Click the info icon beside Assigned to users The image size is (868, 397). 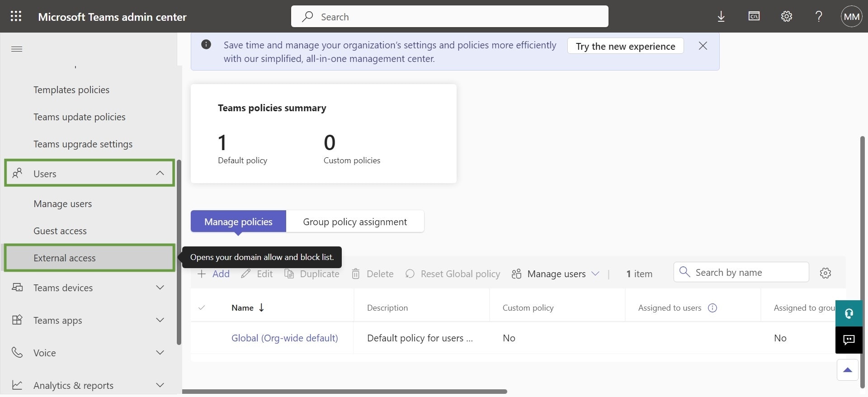tap(712, 308)
